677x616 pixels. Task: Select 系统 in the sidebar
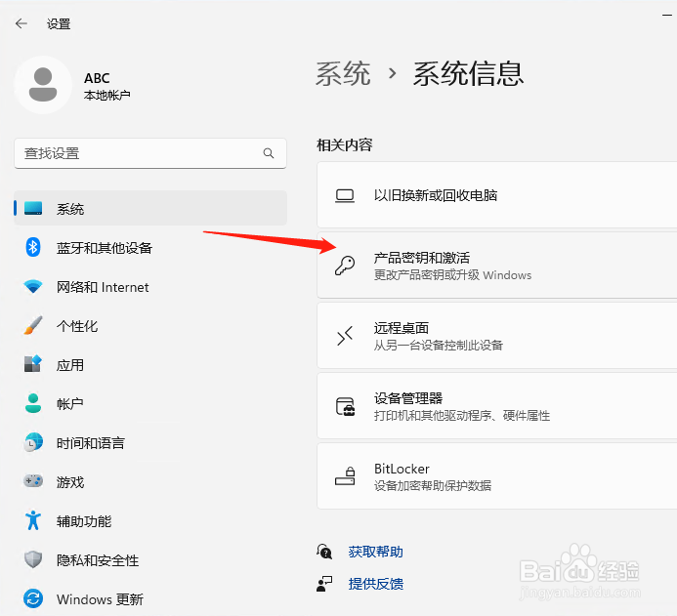pyautogui.click(x=150, y=208)
